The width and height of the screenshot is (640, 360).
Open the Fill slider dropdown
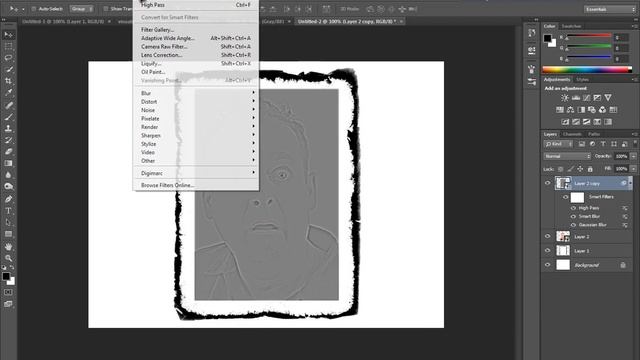(x=633, y=169)
